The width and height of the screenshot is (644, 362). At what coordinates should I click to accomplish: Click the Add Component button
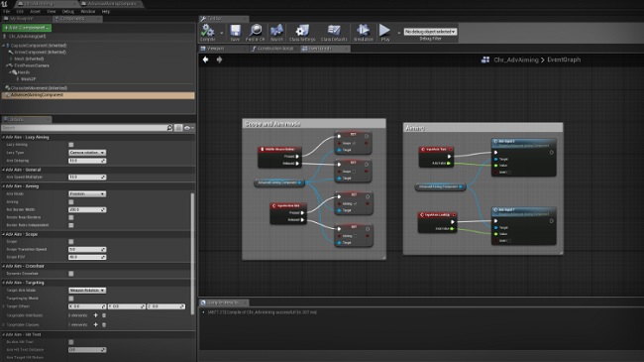point(27,28)
